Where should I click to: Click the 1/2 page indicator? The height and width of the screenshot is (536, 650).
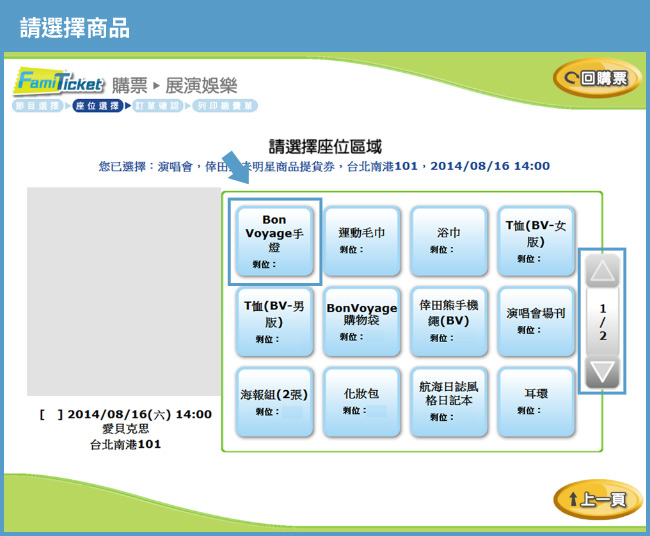pos(602,322)
